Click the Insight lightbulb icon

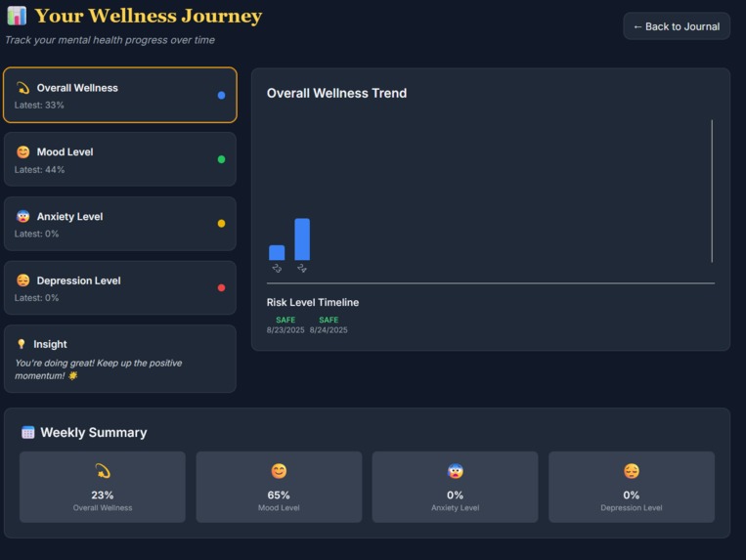(x=21, y=344)
